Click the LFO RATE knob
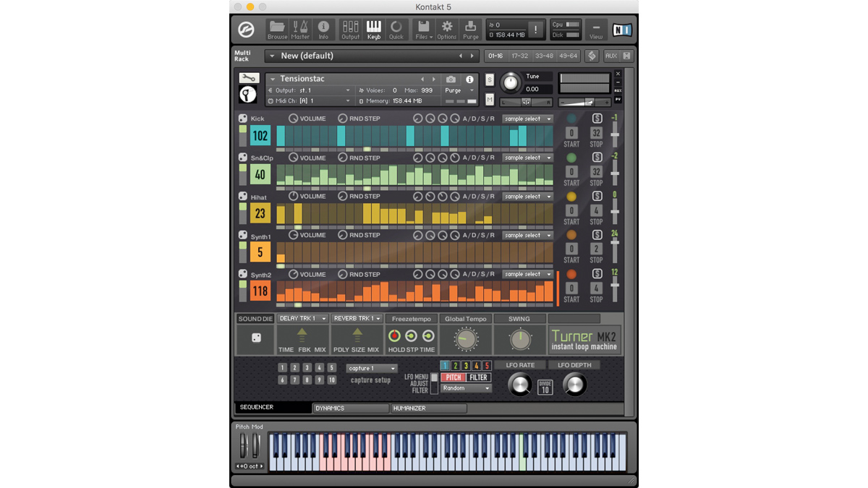Viewport: 868px width, 488px height. coord(519,385)
